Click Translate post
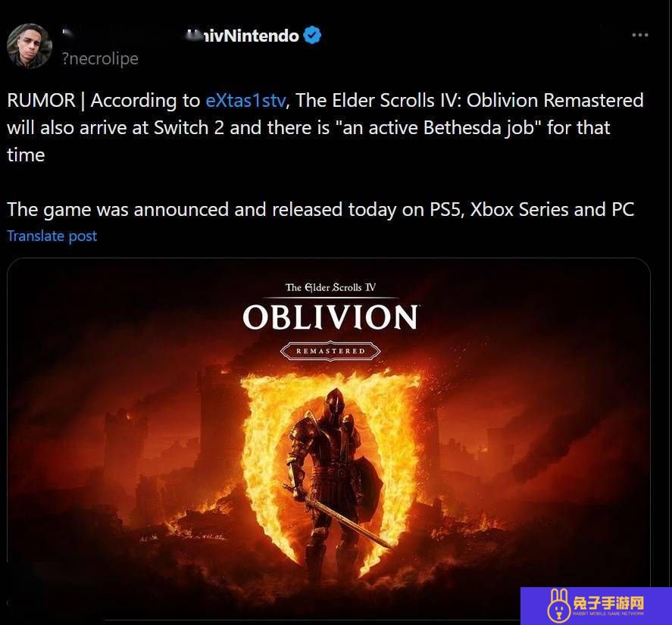The image size is (672, 625). click(x=52, y=236)
